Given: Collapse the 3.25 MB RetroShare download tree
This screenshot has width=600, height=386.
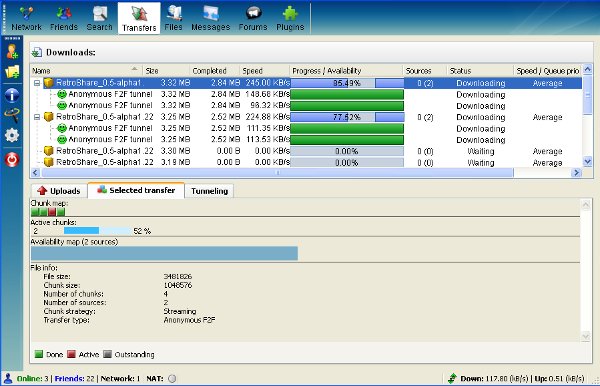Looking at the screenshot, I should point(37,117).
